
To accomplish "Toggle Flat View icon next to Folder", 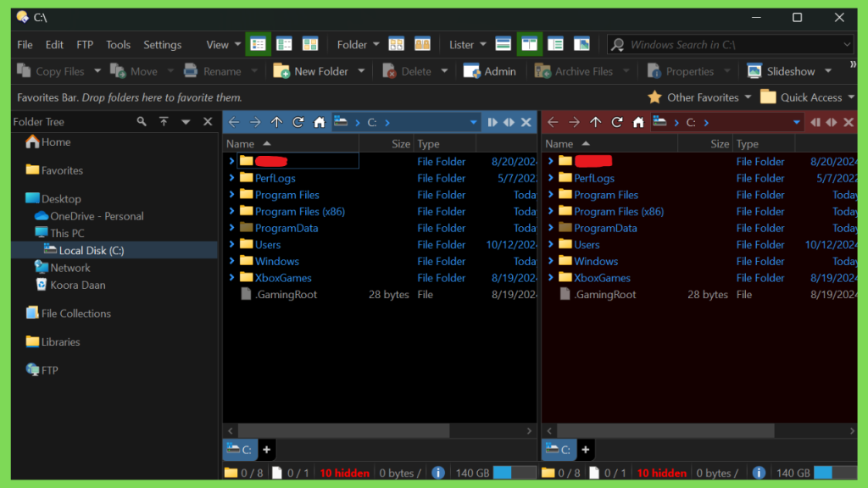I will [397, 44].
